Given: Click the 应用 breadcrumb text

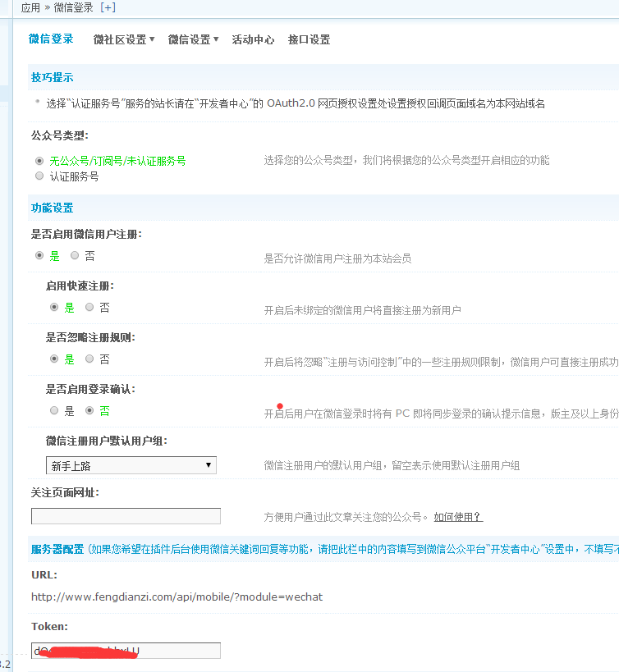Looking at the screenshot, I should (x=30, y=7).
